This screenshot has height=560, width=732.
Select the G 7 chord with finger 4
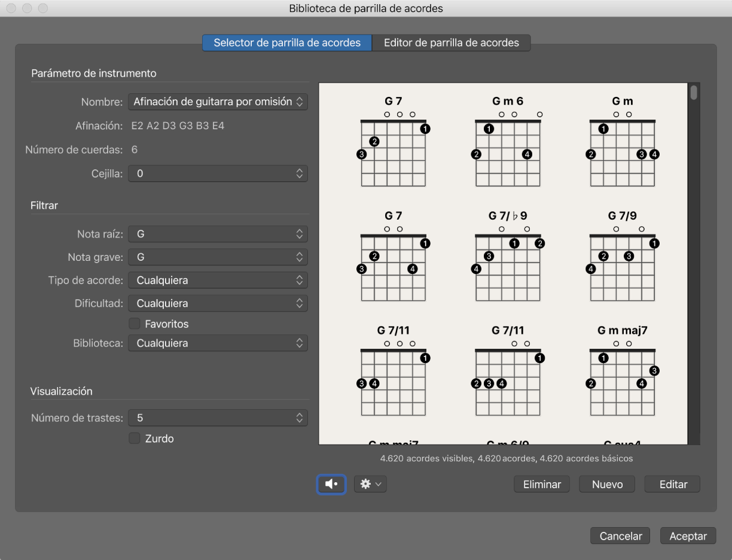(394, 256)
